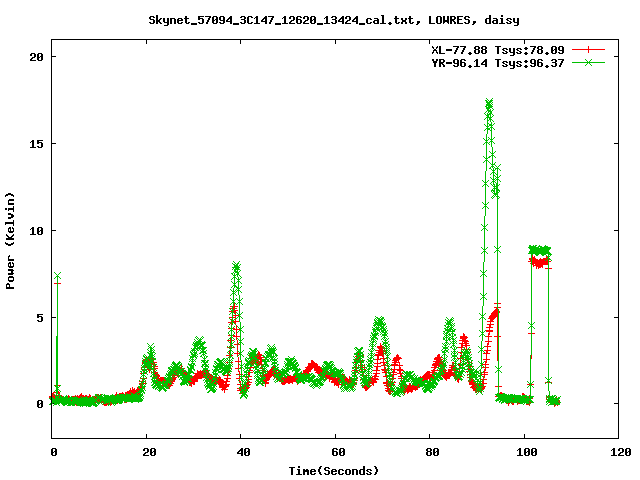Click the green calibration plateau near 103 seconds

(540, 250)
